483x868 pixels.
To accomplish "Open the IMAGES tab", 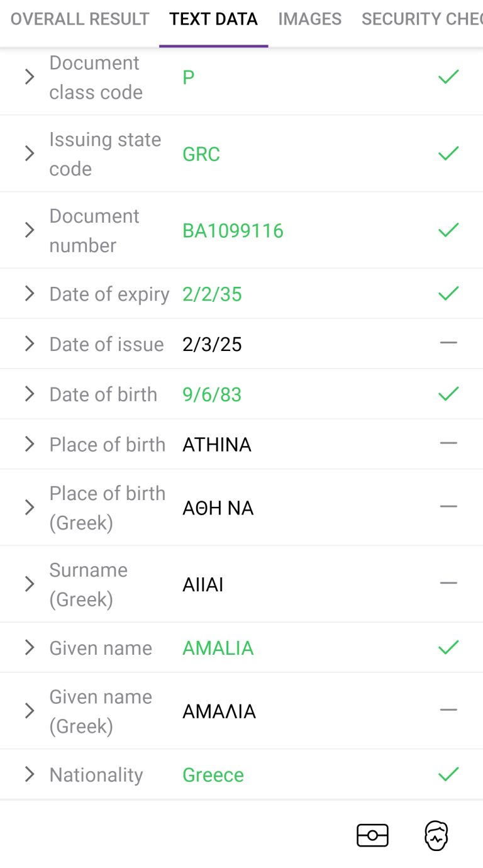I will (x=310, y=19).
